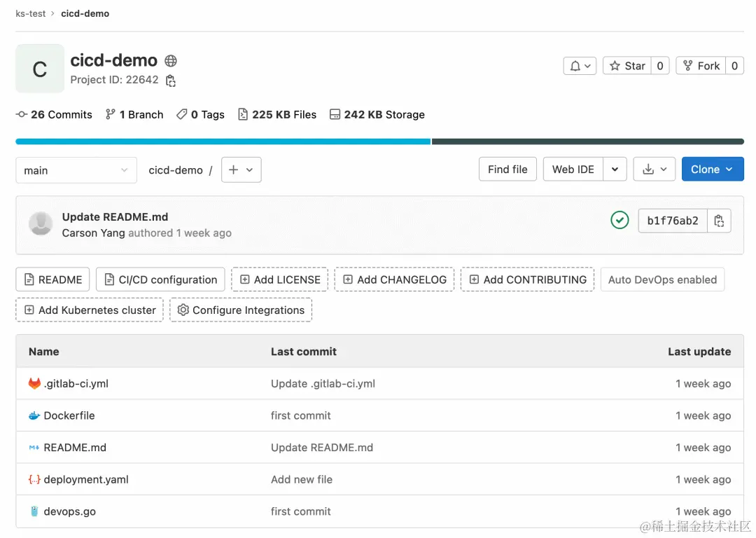Viewport: 756px width, 538px height.
Task: Click Add CHANGELOG
Action: 394,280
